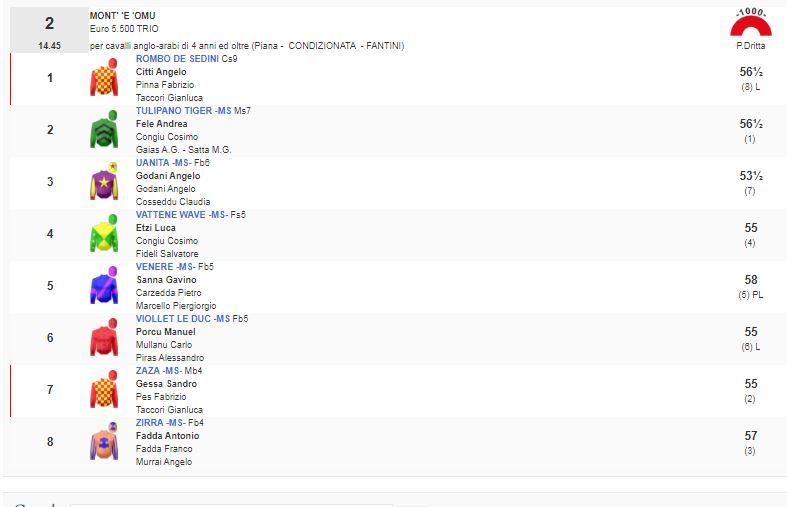Click the checkered silk icon for Zaza

104,390
